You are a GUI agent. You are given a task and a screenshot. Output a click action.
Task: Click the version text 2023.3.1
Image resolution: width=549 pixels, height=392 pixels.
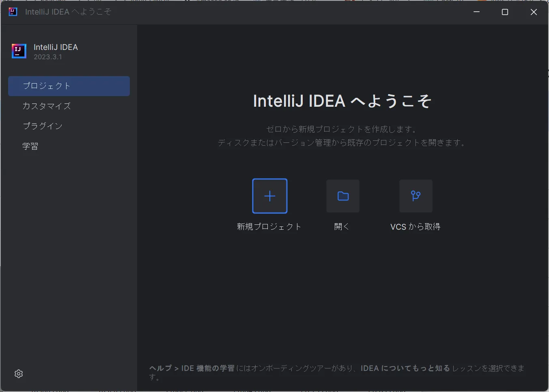48,57
